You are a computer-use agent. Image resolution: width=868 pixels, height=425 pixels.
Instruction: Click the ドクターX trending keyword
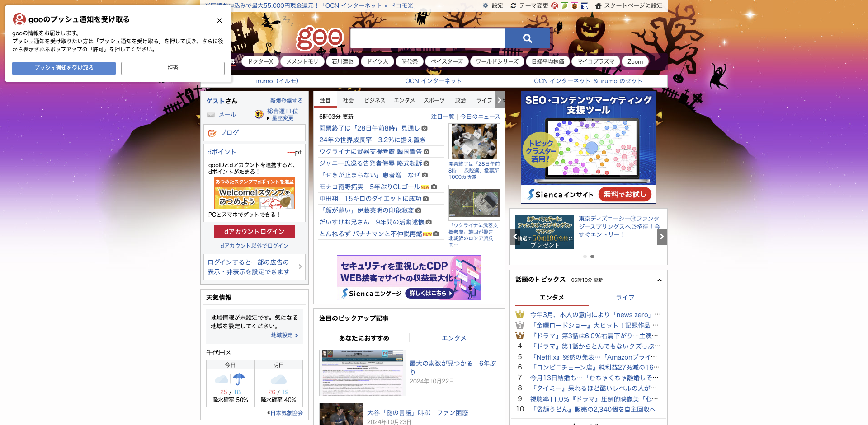point(260,61)
